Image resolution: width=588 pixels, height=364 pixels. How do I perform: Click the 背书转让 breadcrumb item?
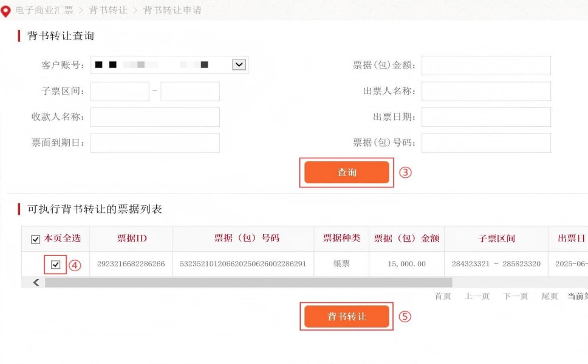(108, 10)
